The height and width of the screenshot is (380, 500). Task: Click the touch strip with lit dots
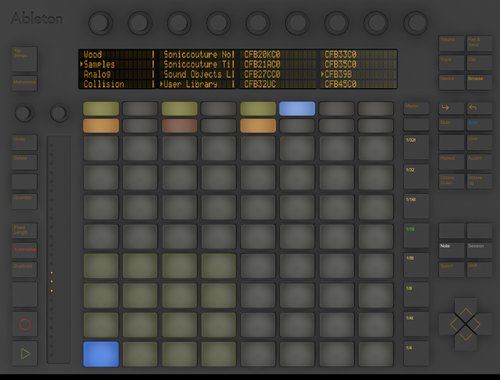[58, 249]
